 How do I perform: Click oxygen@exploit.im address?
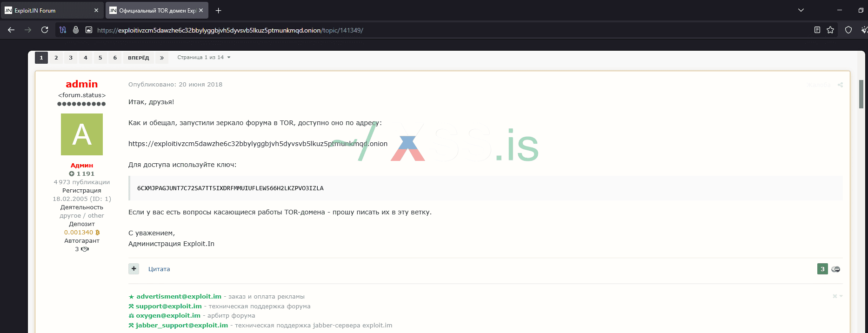tap(168, 315)
